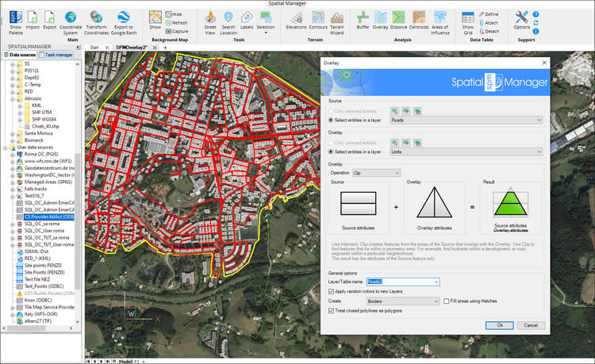Click Define in Data Table group
This screenshot has height=364, width=595.
pyautogui.click(x=489, y=14)
